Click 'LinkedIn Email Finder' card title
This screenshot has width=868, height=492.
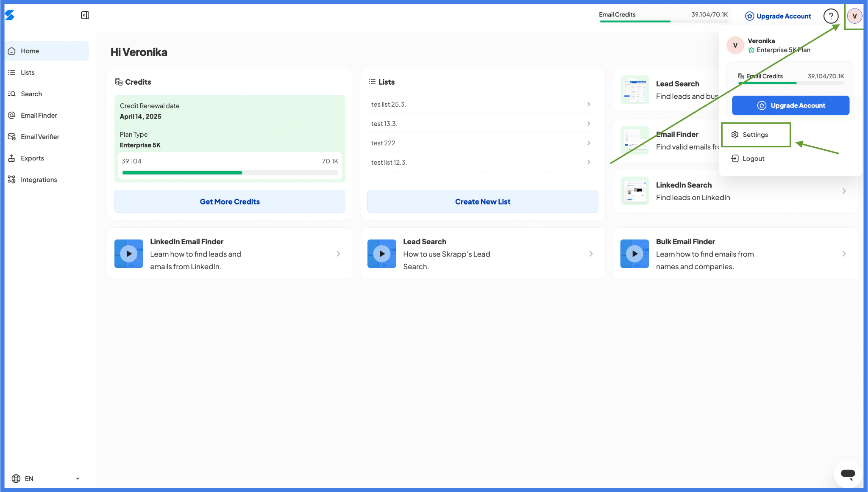pyautogui.click(x=186, y=242)
